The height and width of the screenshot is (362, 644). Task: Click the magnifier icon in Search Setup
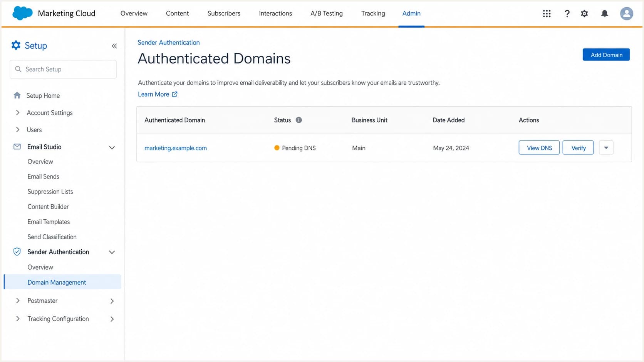click(18, 69)
